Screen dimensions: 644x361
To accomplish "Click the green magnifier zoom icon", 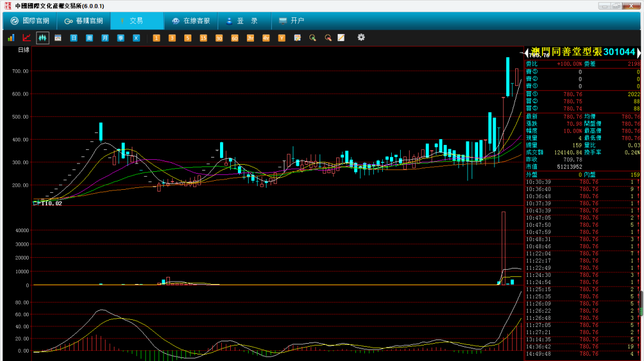I will pyautogui.click(x=312, y=38).
